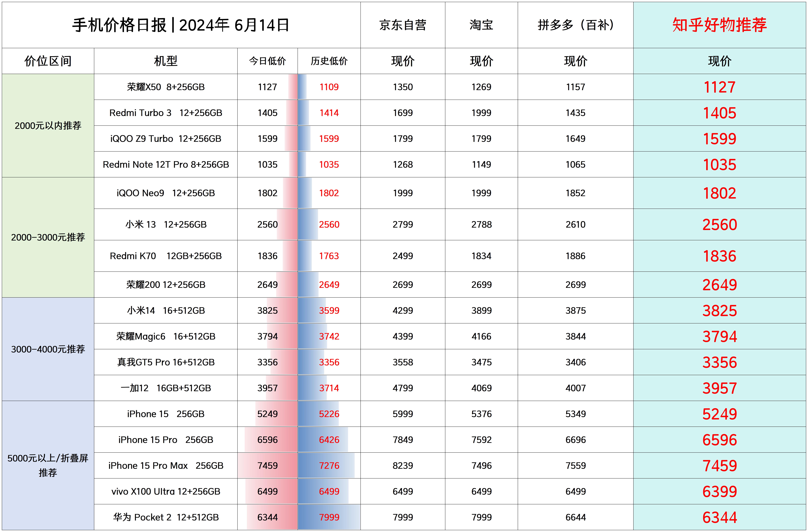Click the title '手机价格日报 | 2024年 6月14日'

pos(181,25)
